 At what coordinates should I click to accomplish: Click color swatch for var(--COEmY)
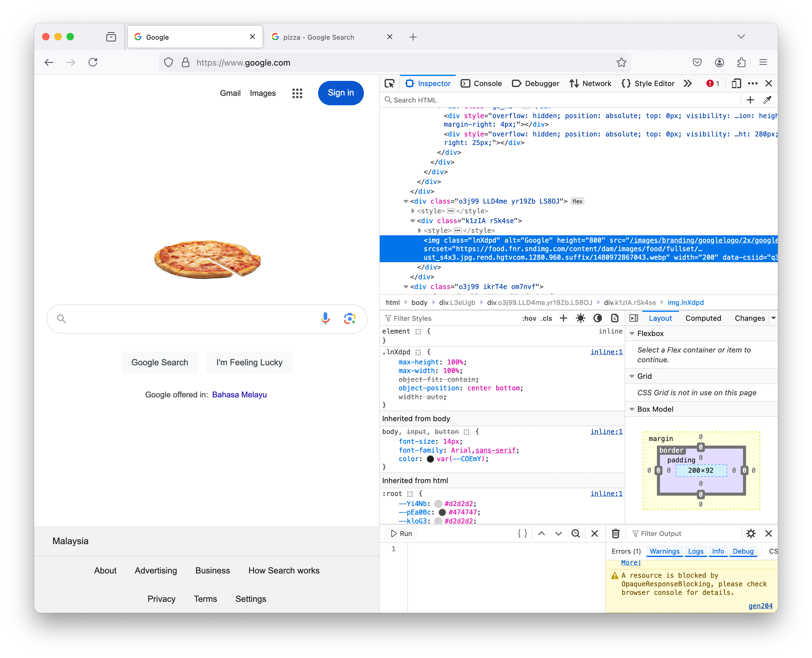pos(430,459)
